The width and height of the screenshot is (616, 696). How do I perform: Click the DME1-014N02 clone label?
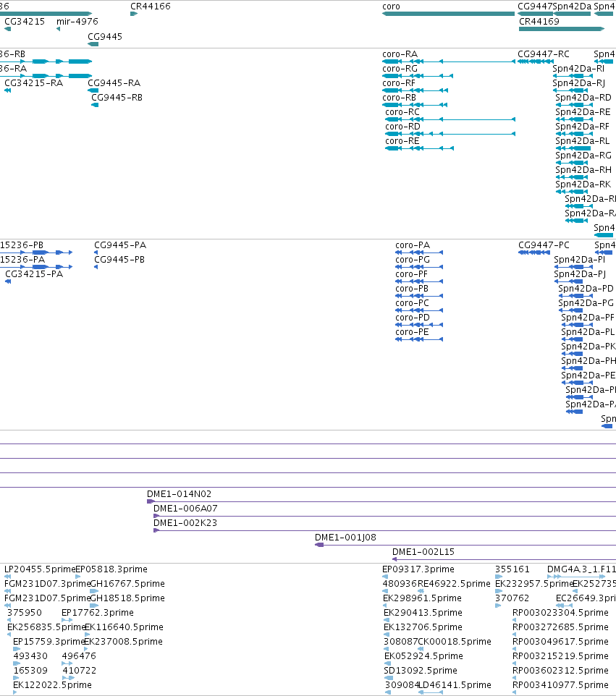(179, 494)
